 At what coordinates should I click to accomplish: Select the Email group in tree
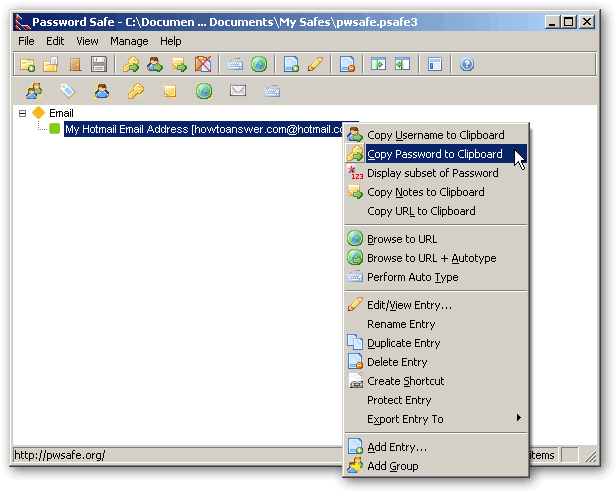(x=61, y=114)
